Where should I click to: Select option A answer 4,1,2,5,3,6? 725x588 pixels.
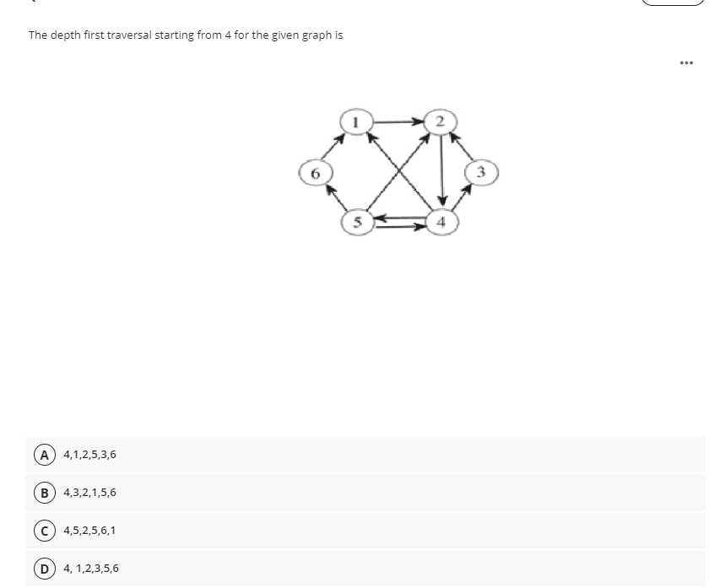[x=89, y=455]
